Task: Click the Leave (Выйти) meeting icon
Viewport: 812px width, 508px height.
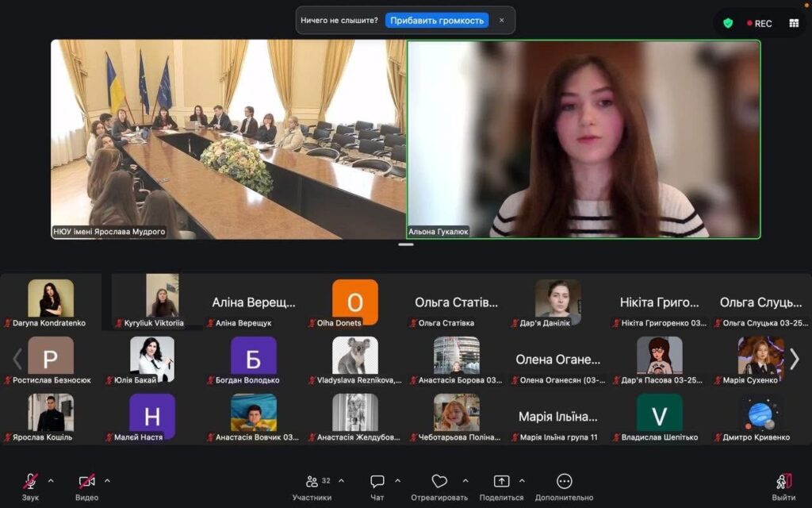Action: click(783, 481)
